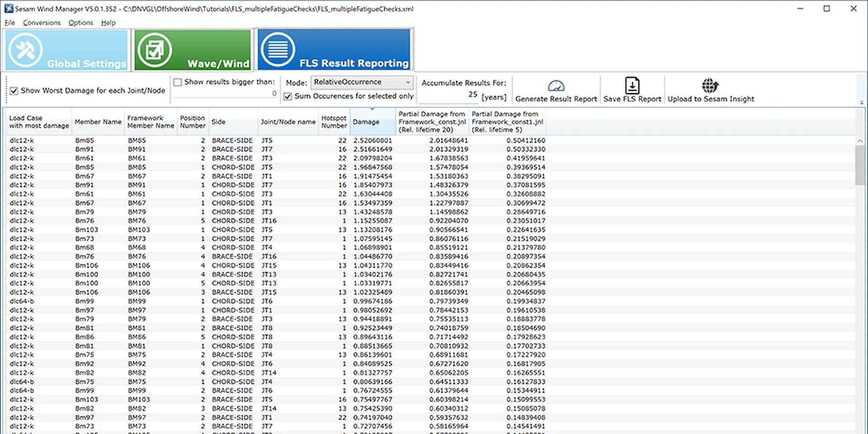
Task: Click the Upload to Sesam Insight globe icon
Action: [710, 85]
